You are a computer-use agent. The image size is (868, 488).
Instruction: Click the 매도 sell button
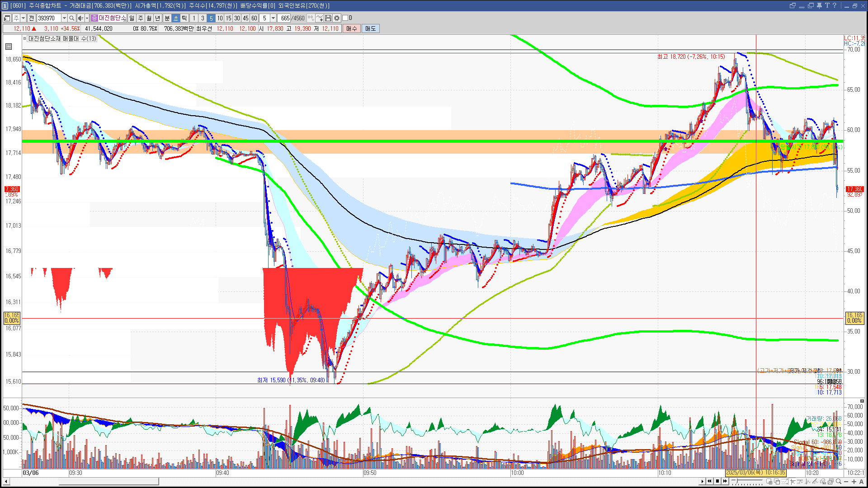(371, 28)
